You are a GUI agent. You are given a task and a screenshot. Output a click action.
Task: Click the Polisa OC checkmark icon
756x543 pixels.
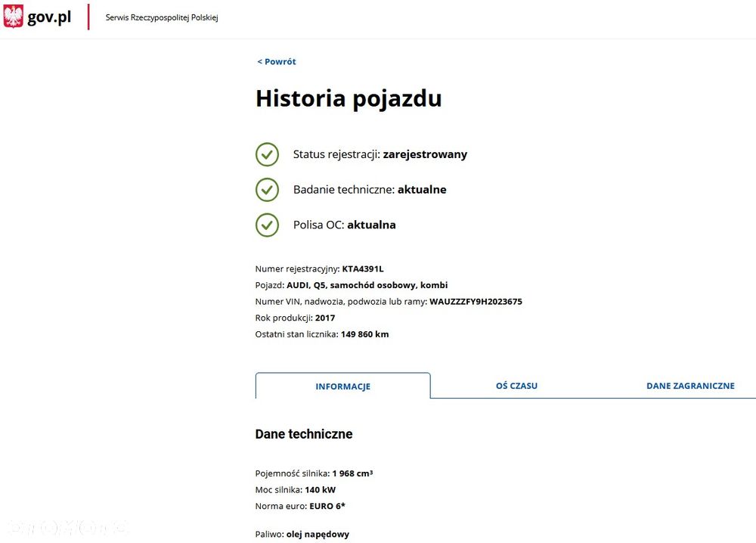click(267, 225)
